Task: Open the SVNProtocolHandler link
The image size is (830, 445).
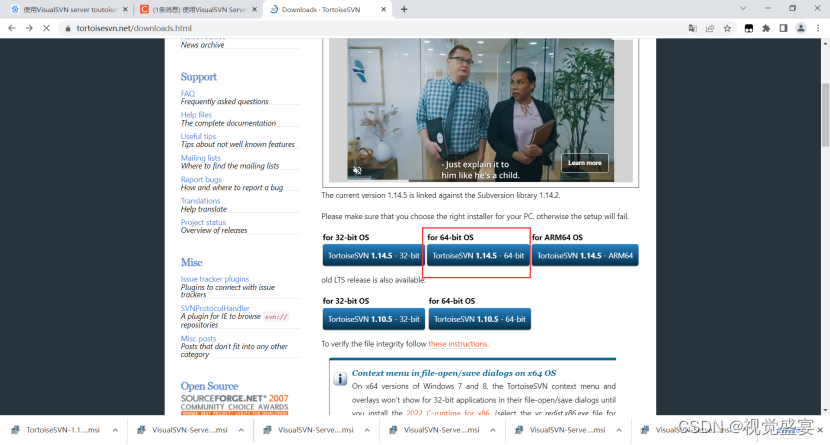Action: pyautogui.click(x=215, y=308)
